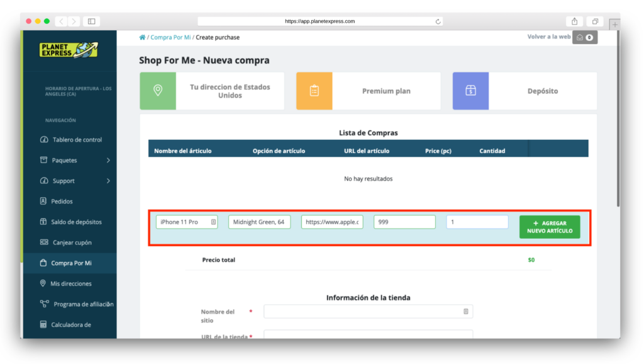
Task: Click the Support sidebar icon
Action: pyautogui.click(x=44, y=181)
